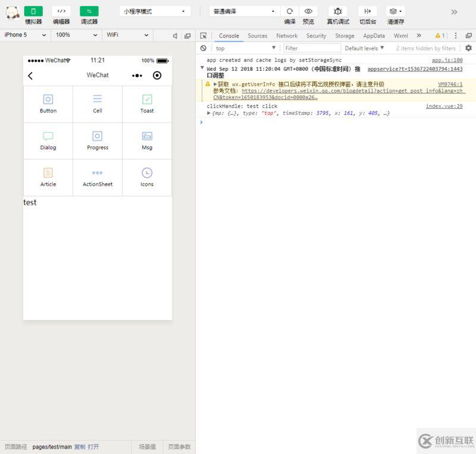
Task: Open the appservice source link
Action: point(415,69)
